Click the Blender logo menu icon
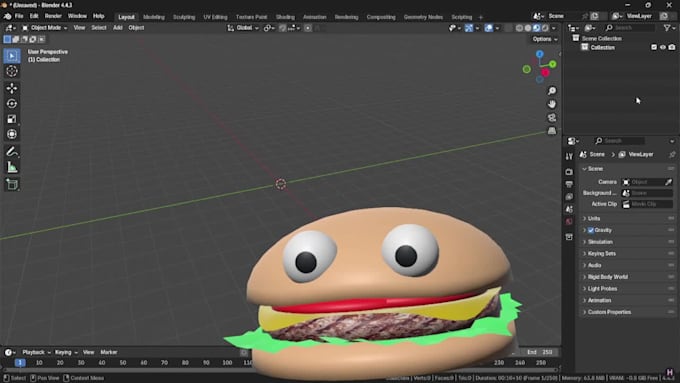 coord(7,16)
